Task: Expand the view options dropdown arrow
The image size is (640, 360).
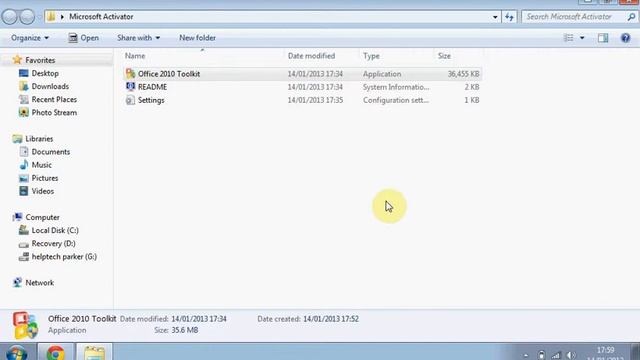Action: tap(582, 38)
